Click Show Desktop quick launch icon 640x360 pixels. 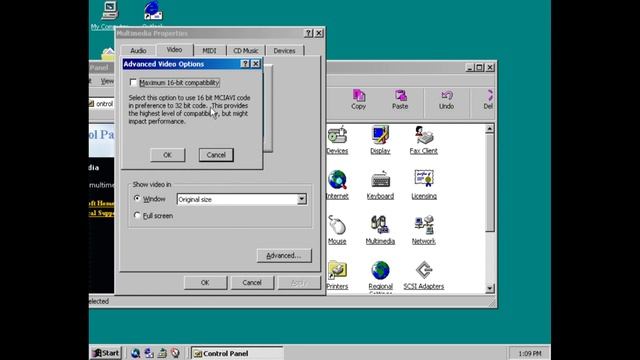click(162, 353)
